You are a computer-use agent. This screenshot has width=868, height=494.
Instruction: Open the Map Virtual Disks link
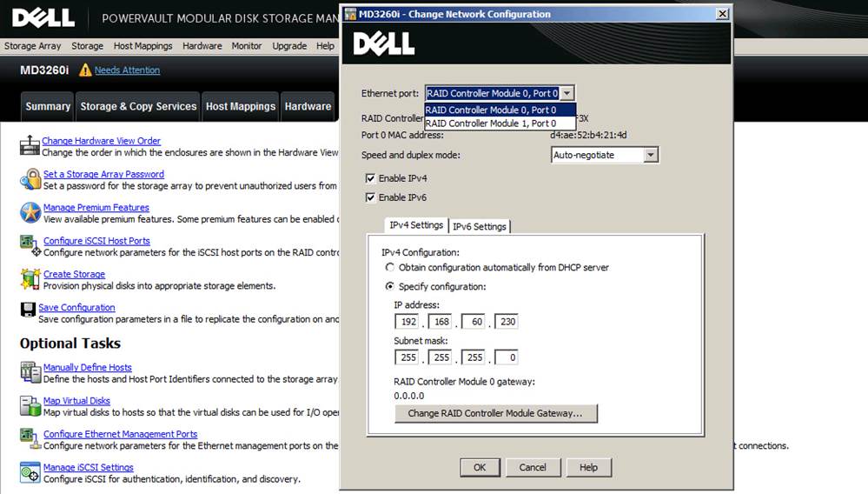click(77, 400)
